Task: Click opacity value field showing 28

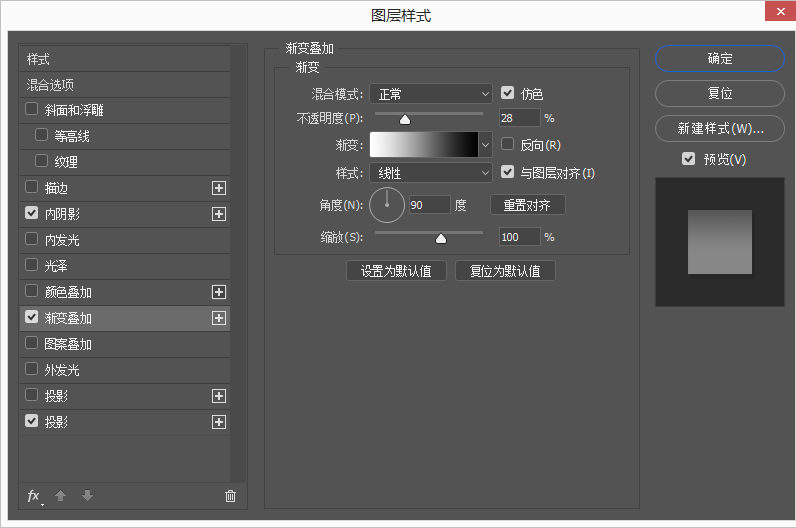Action: point(520,118)
